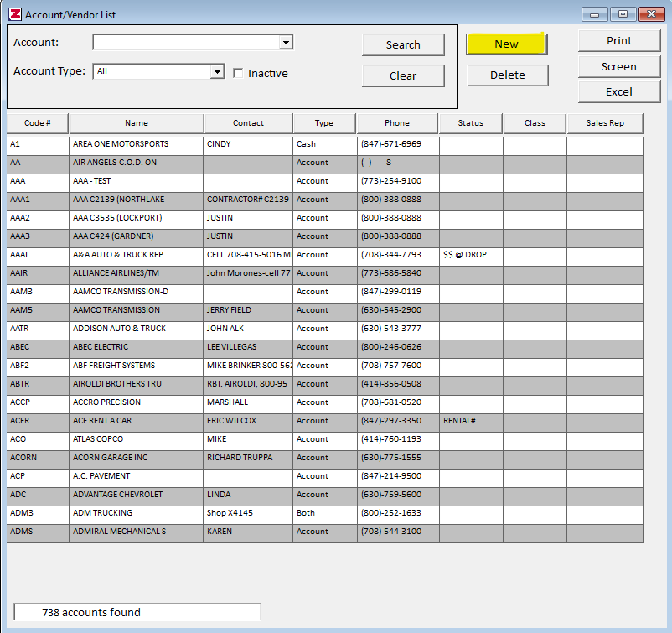This screenshot has width=672, height=633.
Task: Select ABEC ELECTRIC account
Action: (x=325, y=349)
